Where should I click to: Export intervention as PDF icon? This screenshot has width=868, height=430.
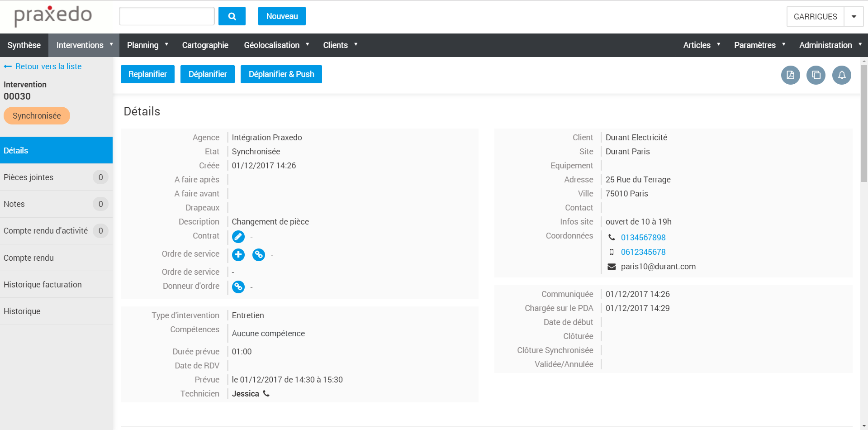790,75
